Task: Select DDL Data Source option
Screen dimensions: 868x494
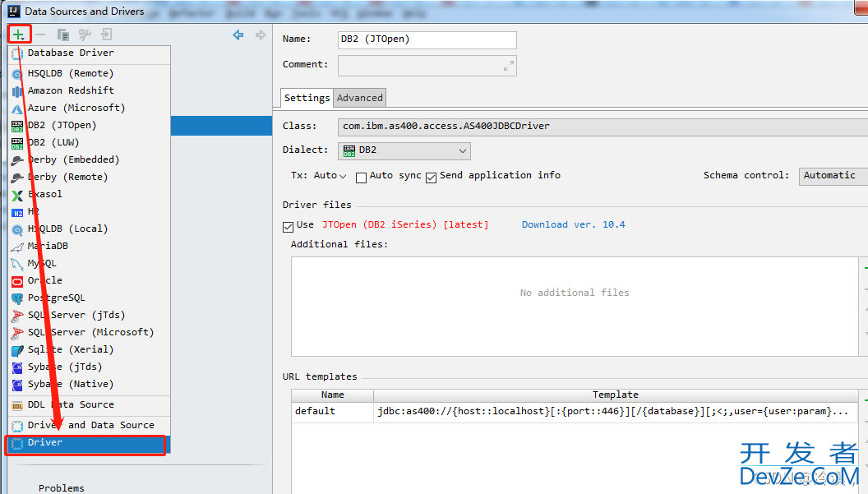Action: tap(90, 404)
